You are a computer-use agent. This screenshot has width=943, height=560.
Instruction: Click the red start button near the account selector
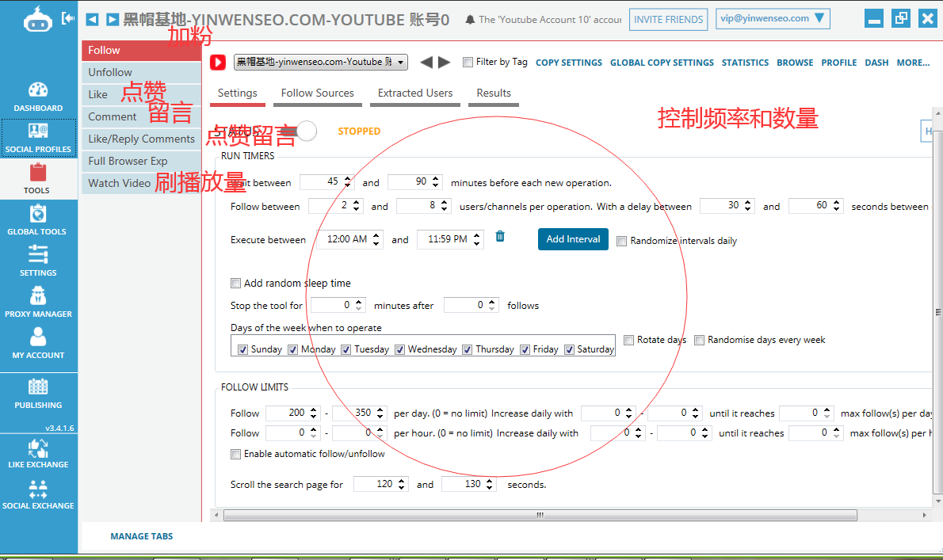[216, 62]
